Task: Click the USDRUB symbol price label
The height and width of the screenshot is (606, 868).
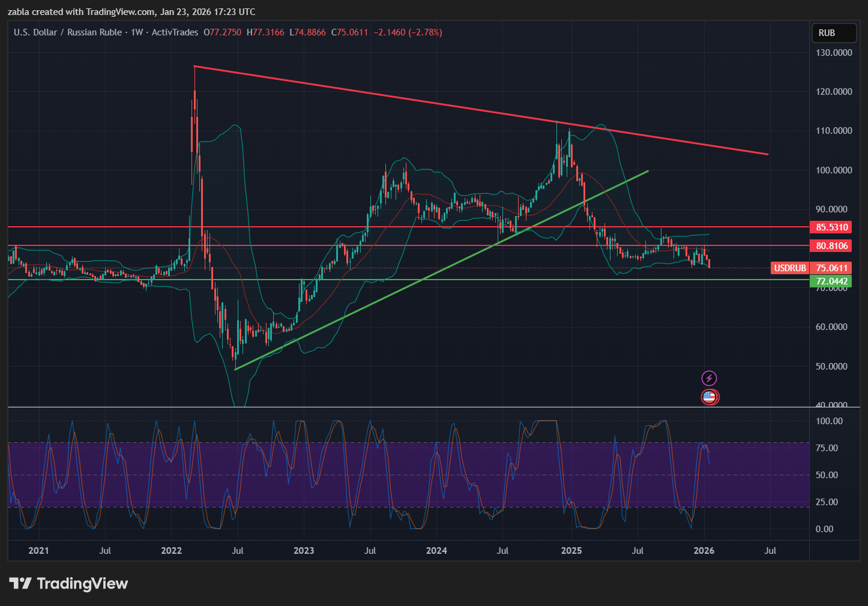Action: (x=789, y=268)
